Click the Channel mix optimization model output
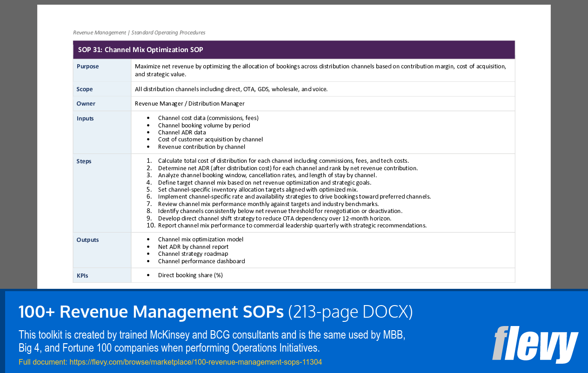 (200, 239)
